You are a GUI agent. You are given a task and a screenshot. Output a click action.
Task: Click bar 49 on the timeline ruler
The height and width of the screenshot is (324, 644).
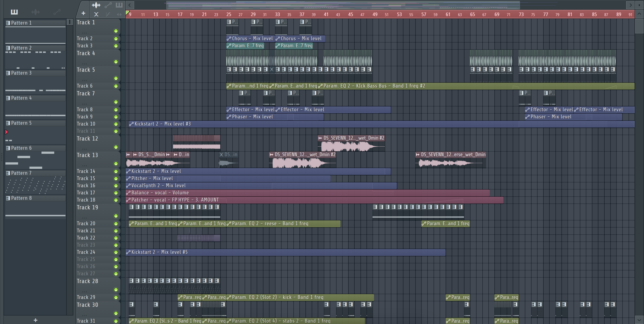pos(375,14)
